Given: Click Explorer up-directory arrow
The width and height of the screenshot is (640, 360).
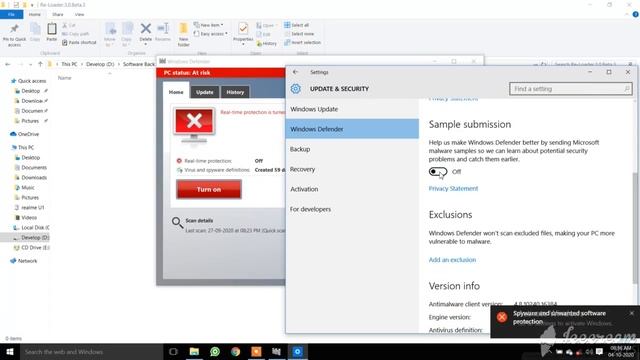Looking at the screenshot, I should coord(40,64).
